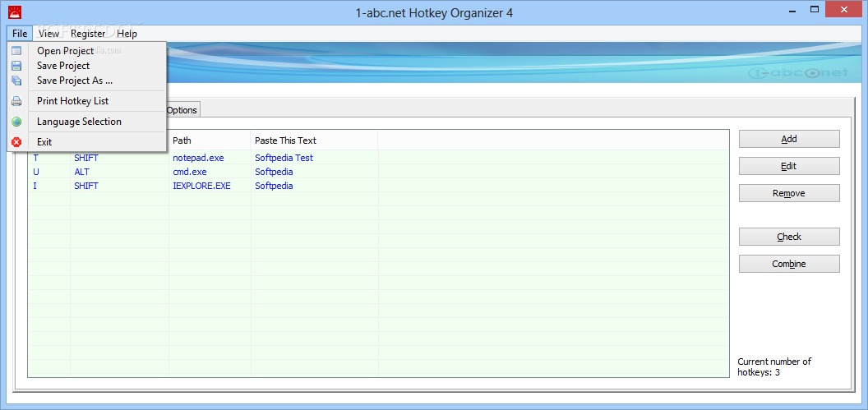Click the red app icon in title bar

click(15, 12)
